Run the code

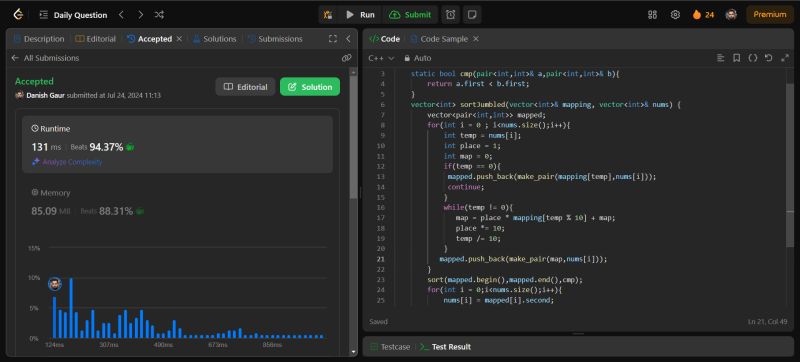360,15
